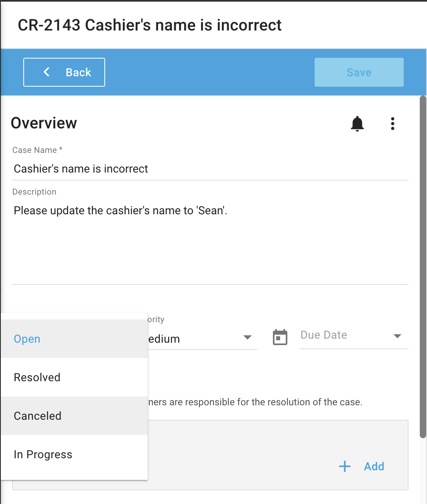Click the vertical scrollbar of the panel
427x504 pixels.
[423, 266]
